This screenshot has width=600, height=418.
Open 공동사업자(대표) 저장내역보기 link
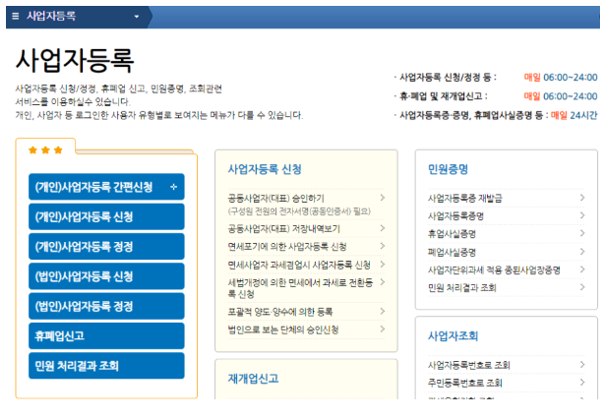click(x=284, y=229)
